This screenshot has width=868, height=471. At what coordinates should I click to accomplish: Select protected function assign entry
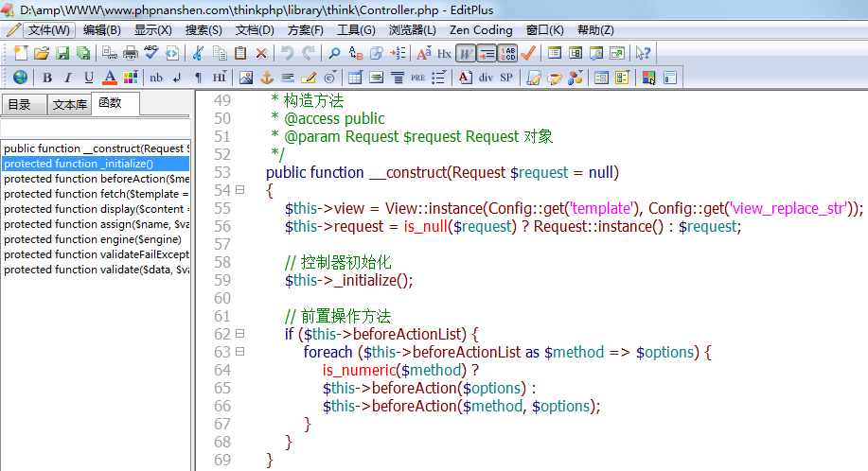tap(96, 224)
